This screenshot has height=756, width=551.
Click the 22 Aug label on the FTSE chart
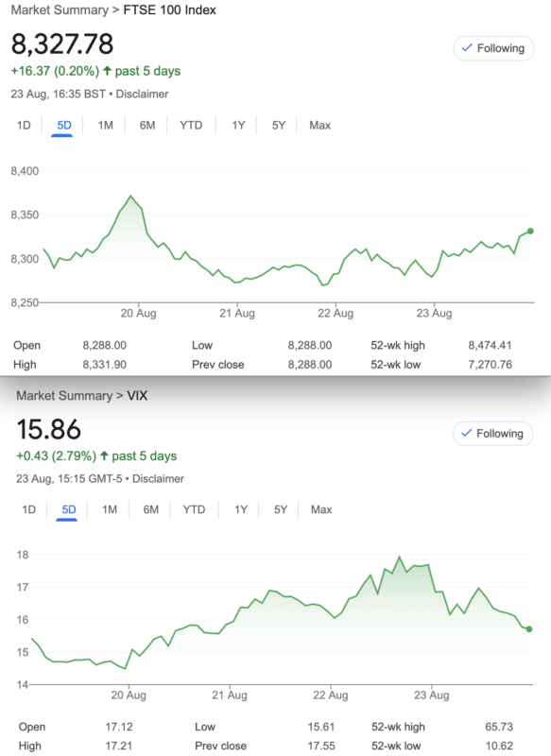tap(336, 314)
